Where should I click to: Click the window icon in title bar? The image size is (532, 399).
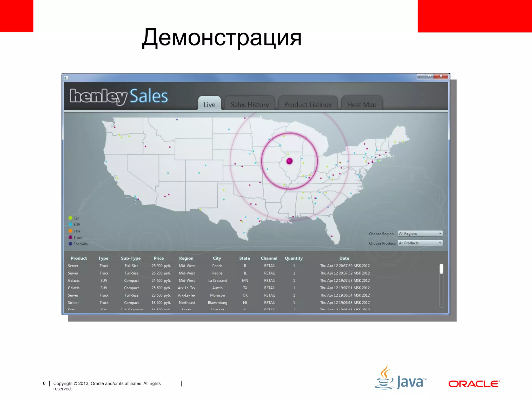[x=66, y=78]
